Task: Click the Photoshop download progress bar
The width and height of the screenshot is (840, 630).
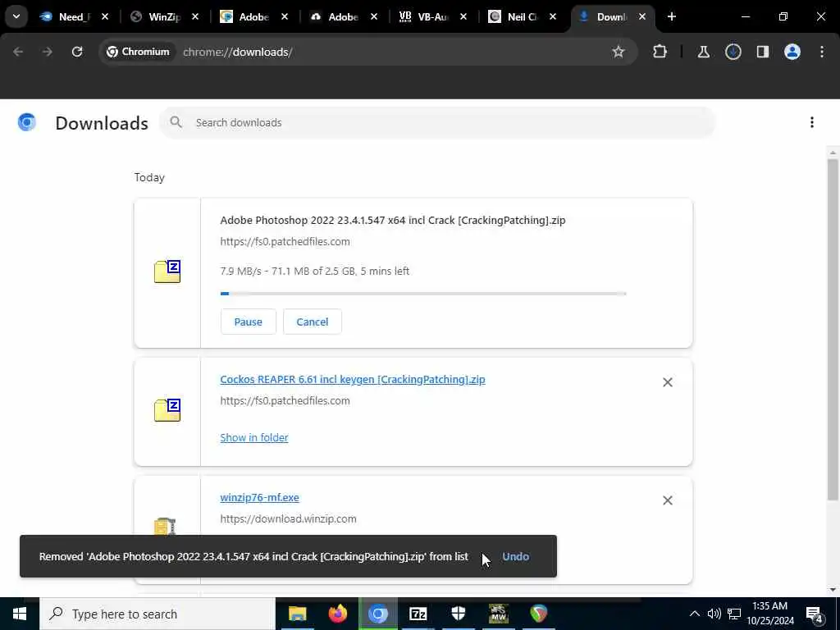Action: pos(423,294)
